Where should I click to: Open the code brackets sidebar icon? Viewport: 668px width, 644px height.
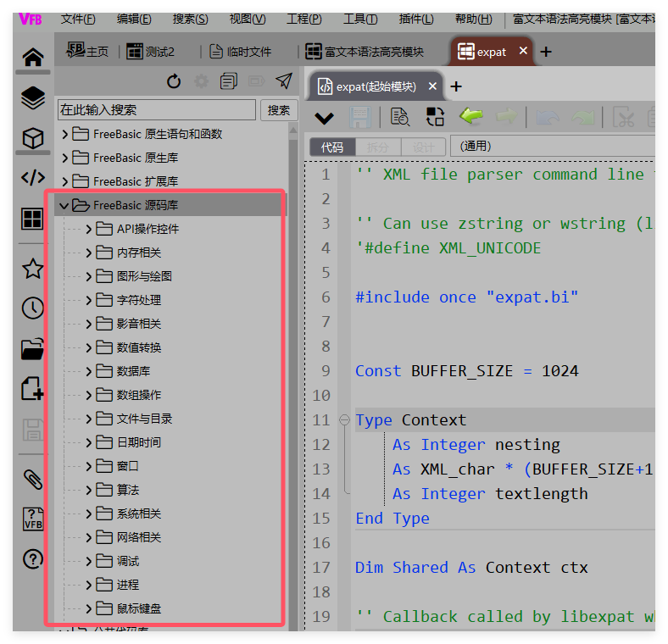click(x=33, y=178)
